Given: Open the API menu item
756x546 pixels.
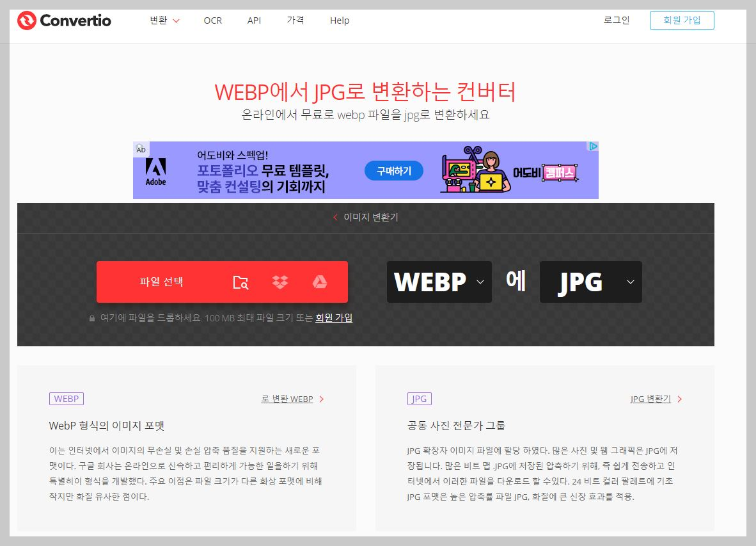Looking at the screenshot, I should [x=254, y=20].
